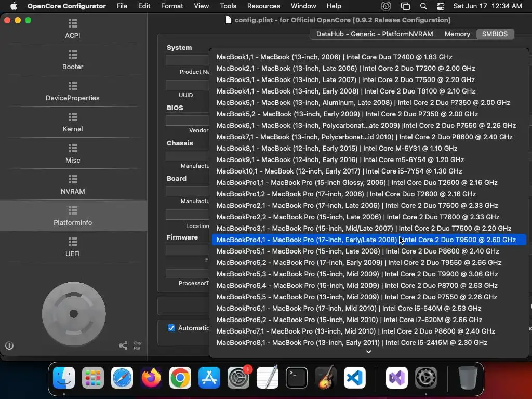This screenshot has width=532, height=399.
Task: Open GarageBand from the Dock
Action: coord(326,378)
